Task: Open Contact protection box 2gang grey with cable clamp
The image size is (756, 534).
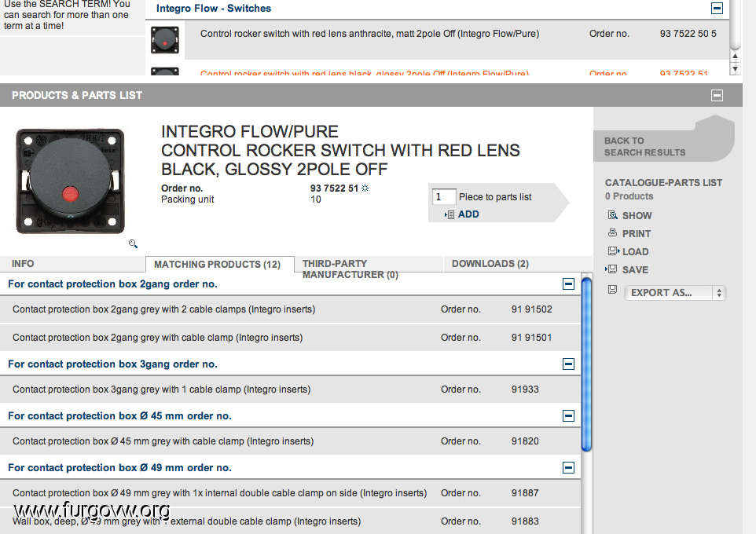Action: (158, 338)
